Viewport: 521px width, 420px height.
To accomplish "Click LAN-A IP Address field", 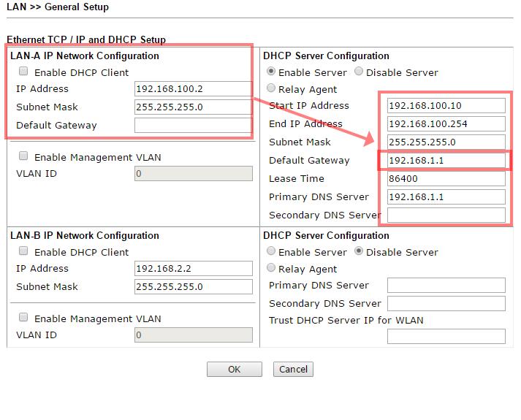I will [x=193, y=89].
